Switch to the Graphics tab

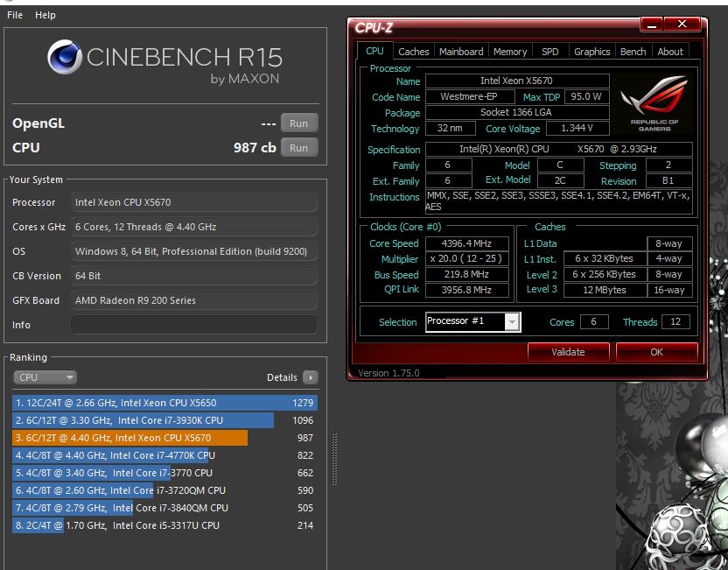click(592, 52)
